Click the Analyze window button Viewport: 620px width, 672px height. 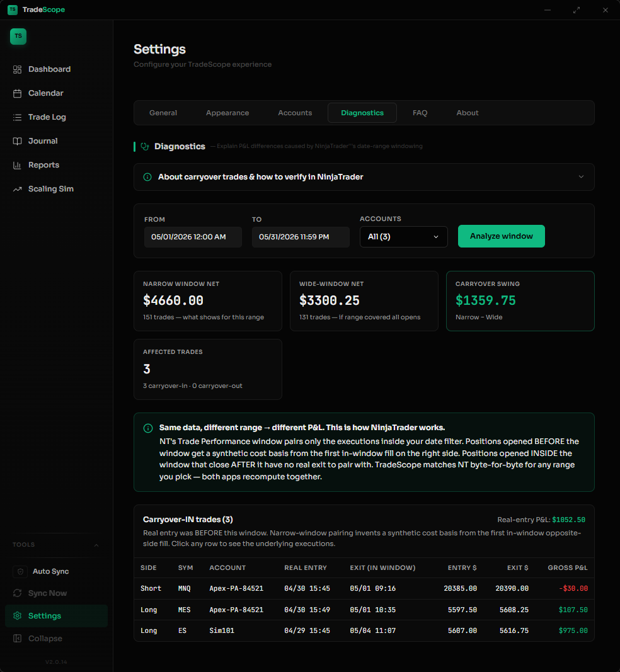pos(502,236)
